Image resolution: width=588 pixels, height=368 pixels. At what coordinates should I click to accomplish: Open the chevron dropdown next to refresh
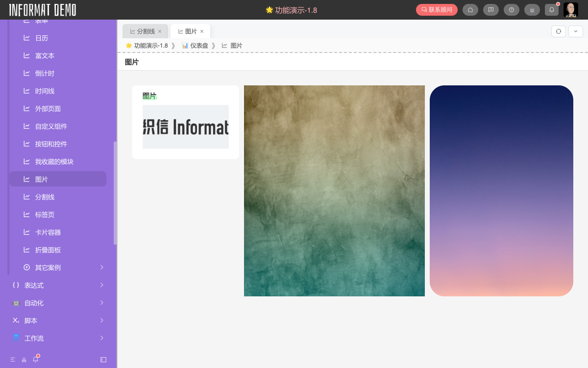(x=576, y=31)
